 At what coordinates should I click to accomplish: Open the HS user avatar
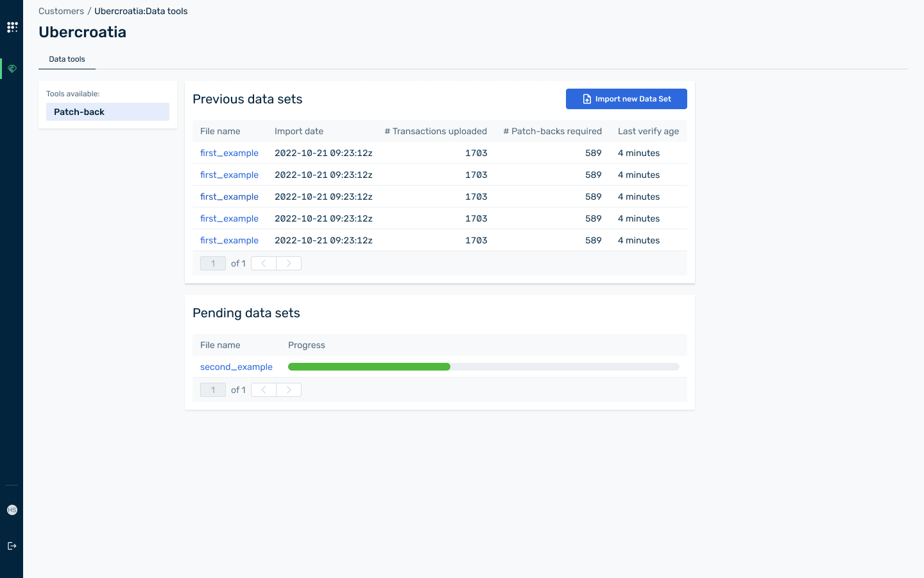(12, 510)
